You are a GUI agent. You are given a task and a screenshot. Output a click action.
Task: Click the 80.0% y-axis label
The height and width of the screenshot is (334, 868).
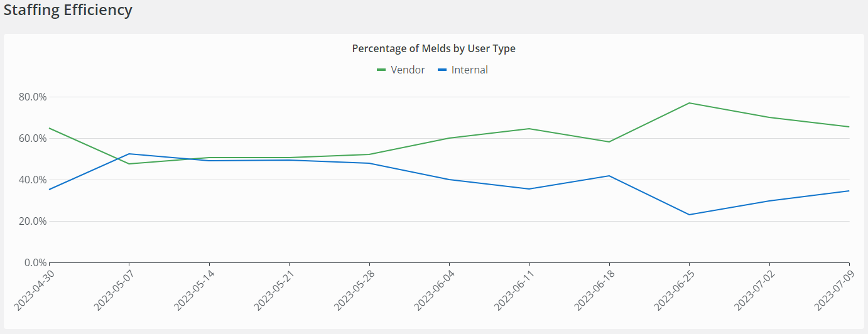33,97
